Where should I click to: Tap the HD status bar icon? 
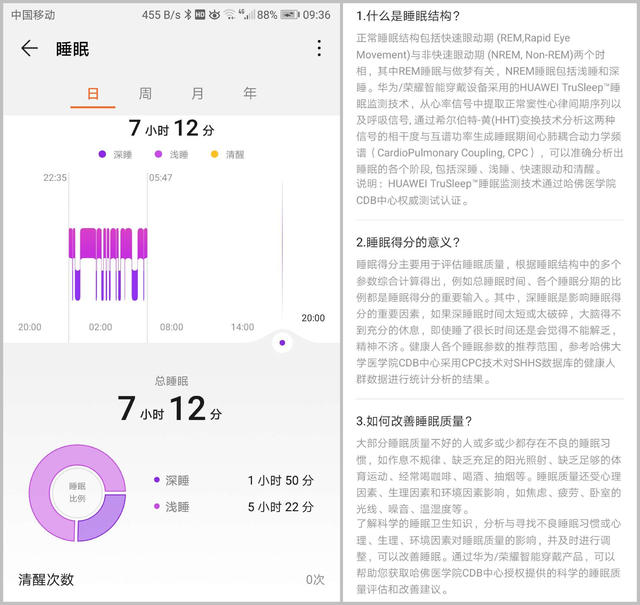pyautogui.click(x=200, y=15)
